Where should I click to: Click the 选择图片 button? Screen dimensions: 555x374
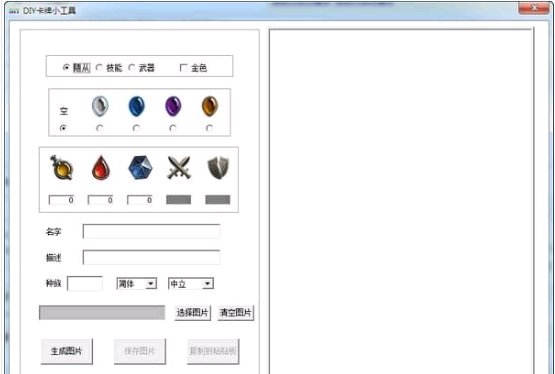tap(193, 313)
